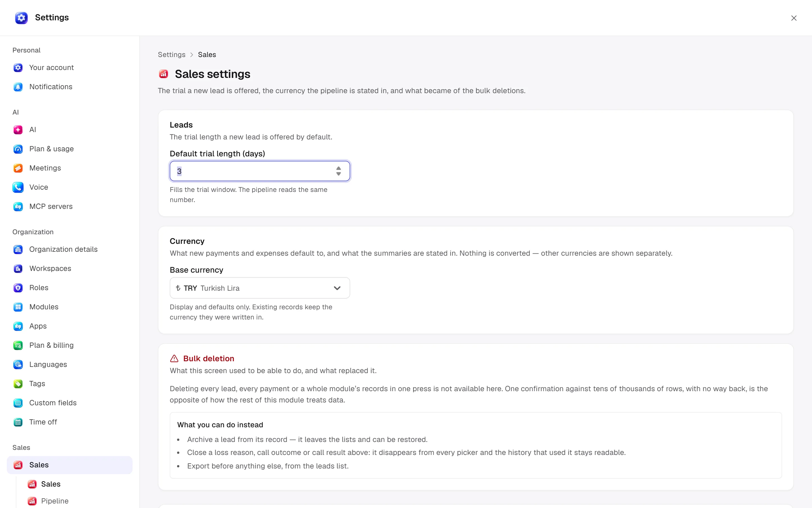Click the Organization details building icon

pyautogui.click(x=18, y=249)
